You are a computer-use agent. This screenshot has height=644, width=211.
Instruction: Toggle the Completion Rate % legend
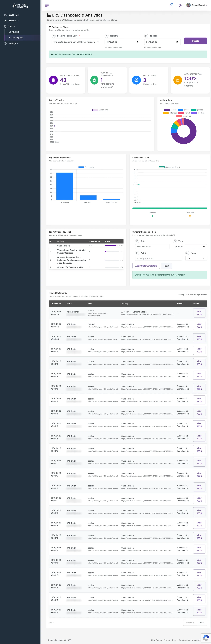pyautogui.click(x=170, y=167)
